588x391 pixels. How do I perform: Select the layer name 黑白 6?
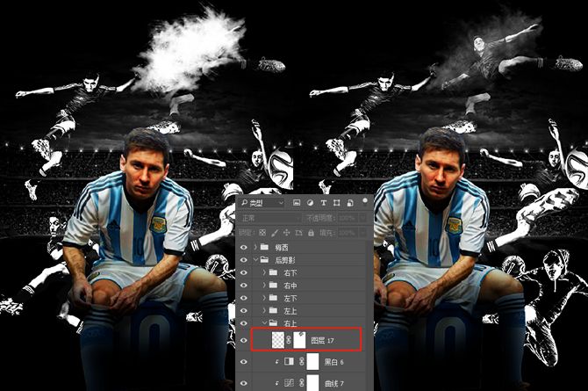tap(333, 362)
